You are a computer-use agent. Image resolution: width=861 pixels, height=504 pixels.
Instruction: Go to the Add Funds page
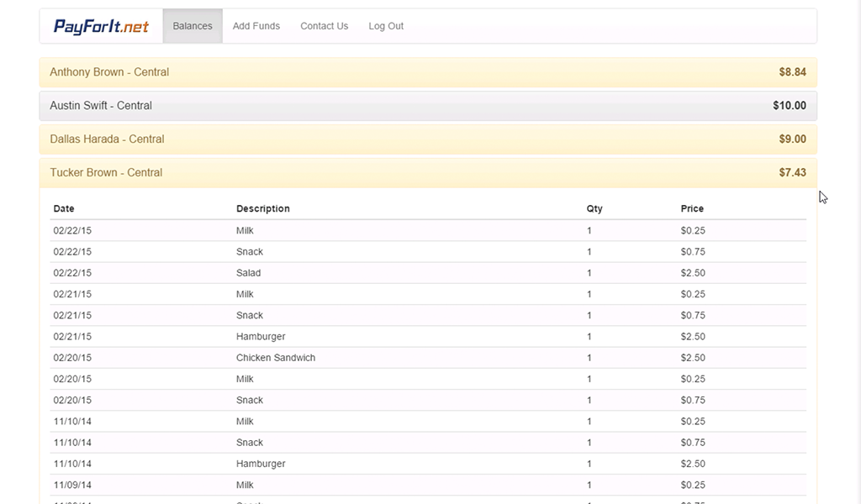tap(256, 26)
